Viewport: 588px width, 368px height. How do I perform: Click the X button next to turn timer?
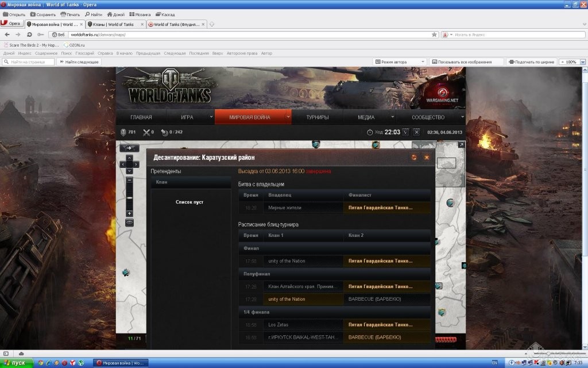[416, 132]
